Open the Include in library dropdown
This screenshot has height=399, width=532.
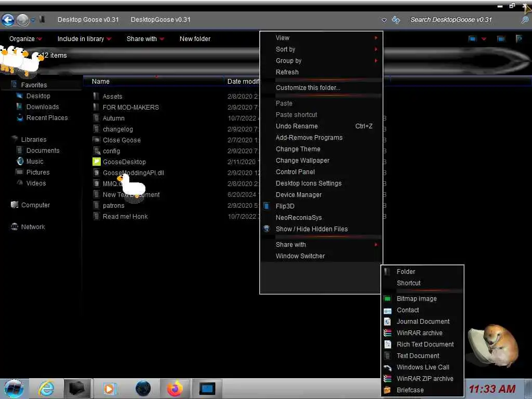pyautogui.click(x=85, y=38)
